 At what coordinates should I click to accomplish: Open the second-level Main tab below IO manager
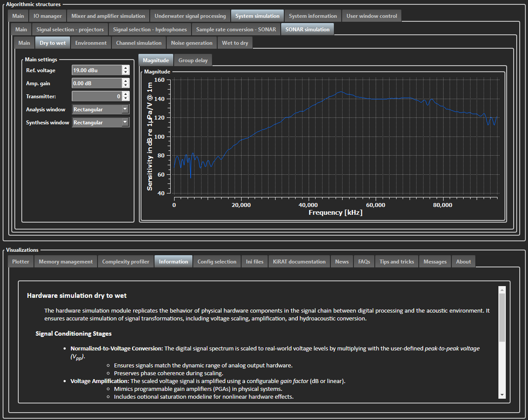click(21, 30)
